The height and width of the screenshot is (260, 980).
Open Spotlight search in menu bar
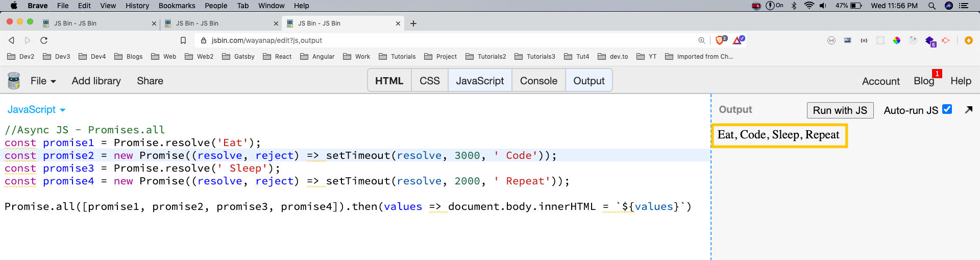pos(932,6)
